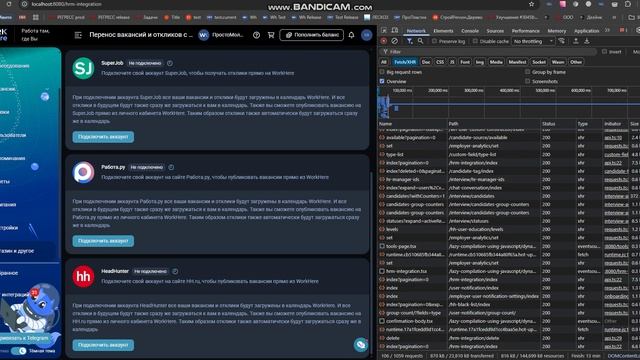Click the network Filter input field
Image resolution: width=640 pixels, height=360 pixels.
490,52
